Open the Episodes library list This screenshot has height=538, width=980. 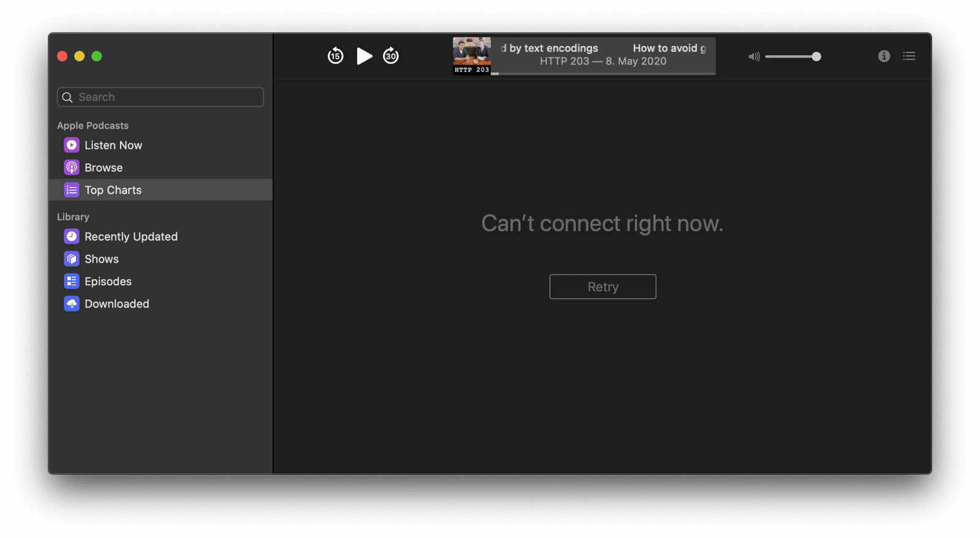pos(108,282)
